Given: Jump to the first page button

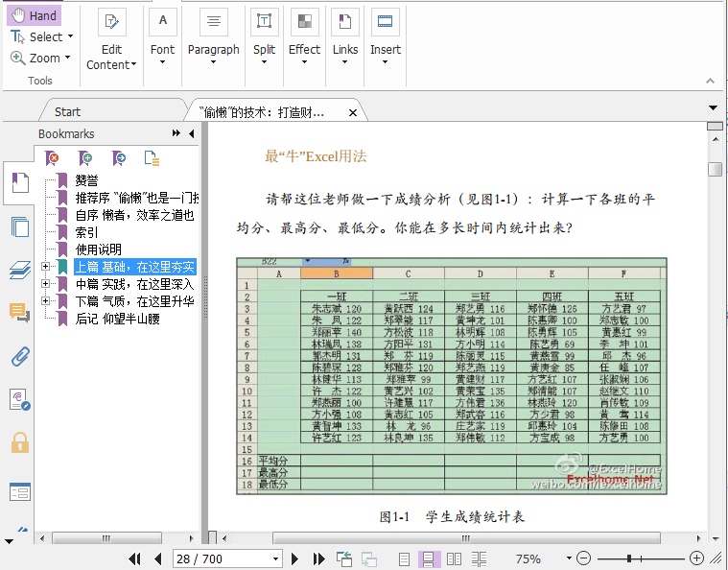Looking at the screenshot, I should (135, 558).
